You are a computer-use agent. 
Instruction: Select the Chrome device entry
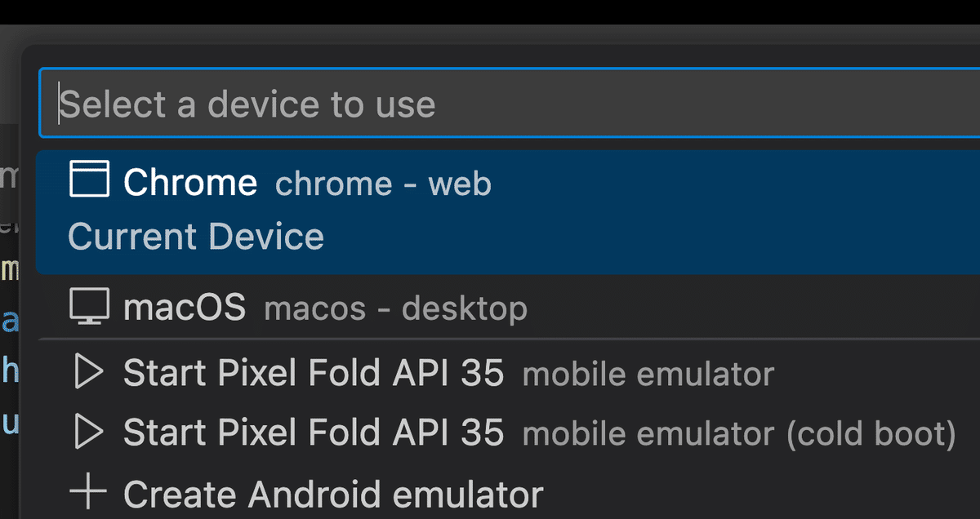tap(507, 211)
